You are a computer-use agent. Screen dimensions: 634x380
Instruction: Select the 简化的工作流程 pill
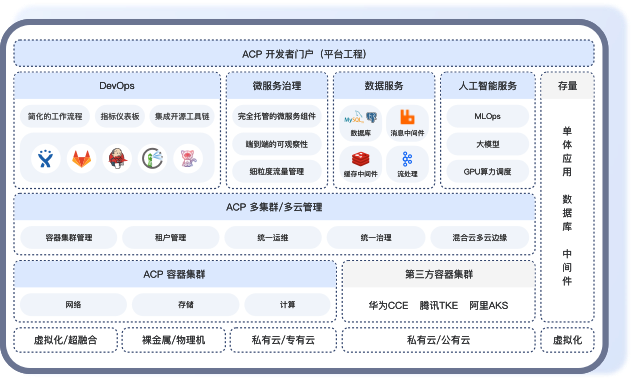[x=55, y=116]
